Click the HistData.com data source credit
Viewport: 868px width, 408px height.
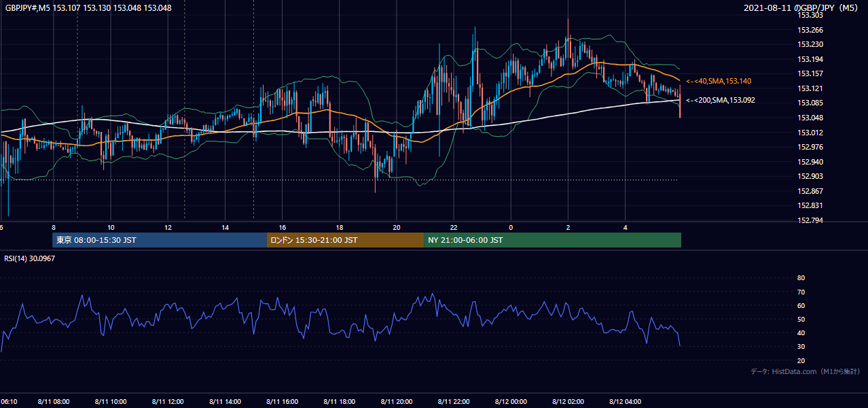806,371
